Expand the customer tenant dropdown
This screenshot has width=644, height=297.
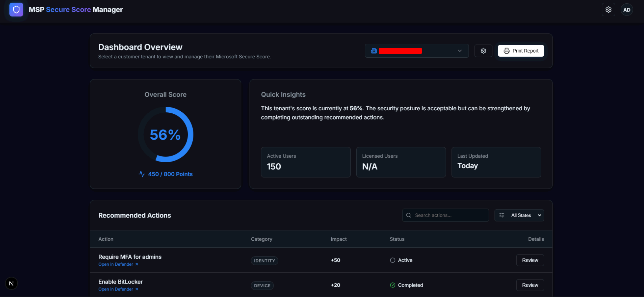(x=417, y=51)
